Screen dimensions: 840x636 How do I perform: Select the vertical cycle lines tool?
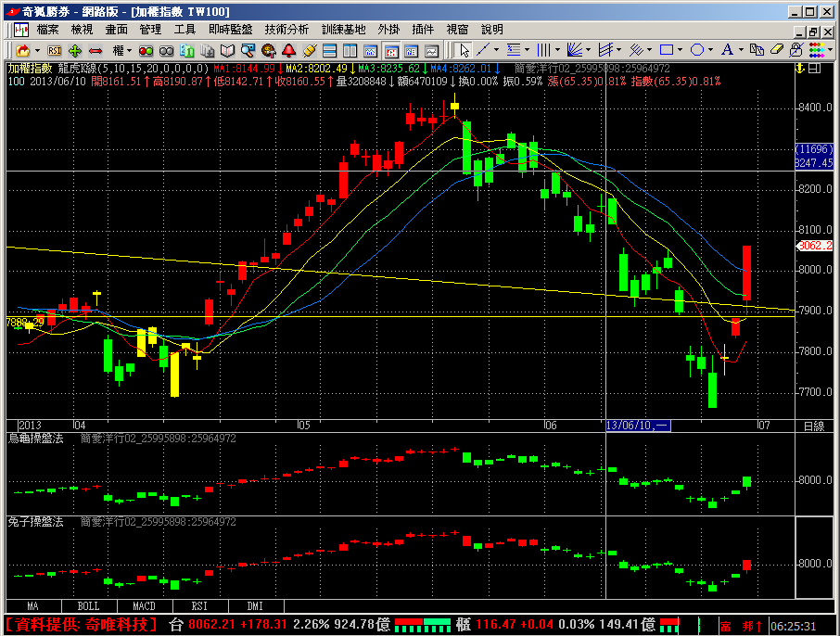pos(543,50)
